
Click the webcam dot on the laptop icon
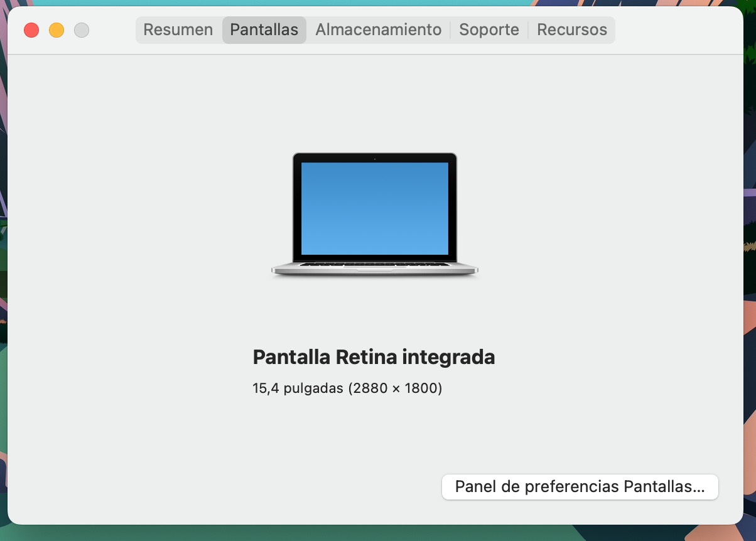375,159
